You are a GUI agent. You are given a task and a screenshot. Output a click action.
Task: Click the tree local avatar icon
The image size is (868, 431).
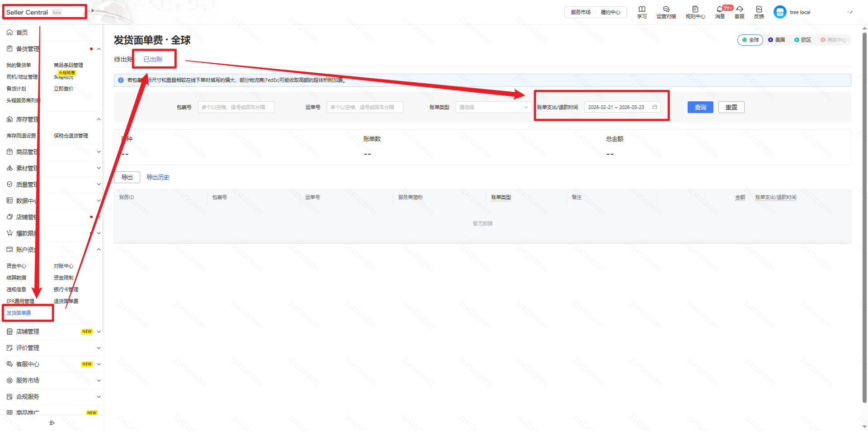(779, 12)
